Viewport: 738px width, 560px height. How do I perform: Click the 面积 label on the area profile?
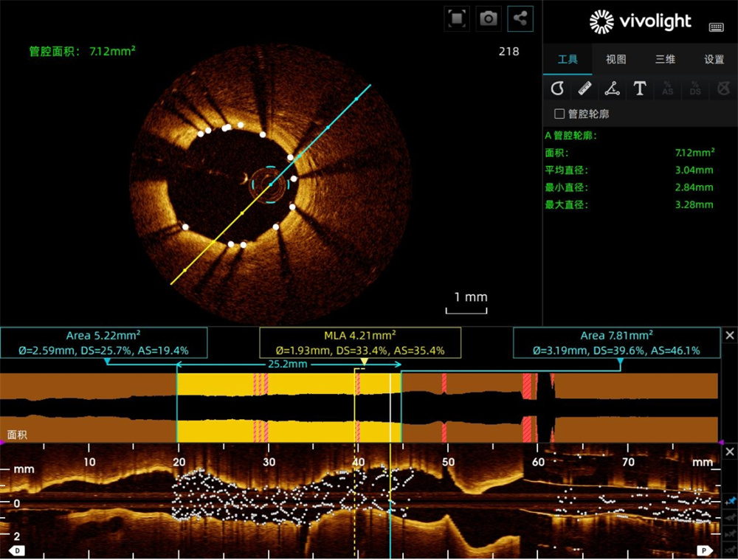coord(17,435)
